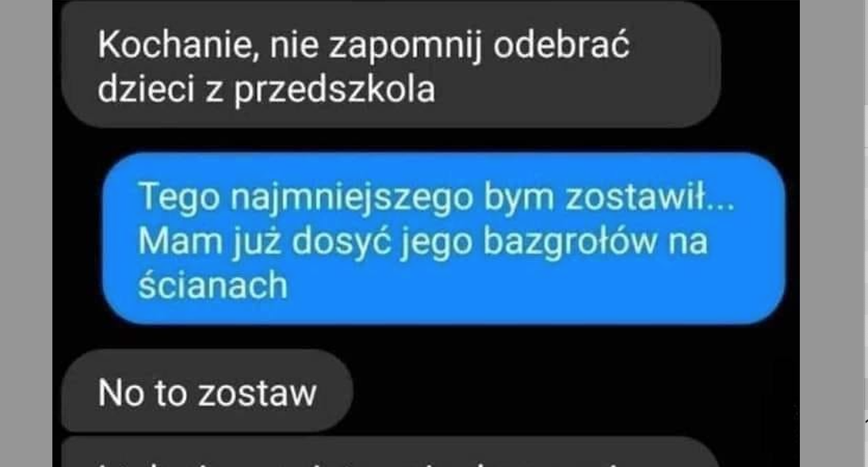
Task: Click the word 'Mam' starting the second blue line
Action: click(x=181, y=242)
